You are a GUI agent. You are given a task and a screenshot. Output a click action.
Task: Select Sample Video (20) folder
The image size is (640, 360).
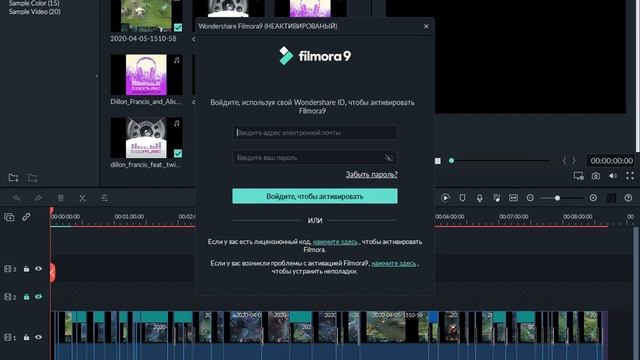35,12
